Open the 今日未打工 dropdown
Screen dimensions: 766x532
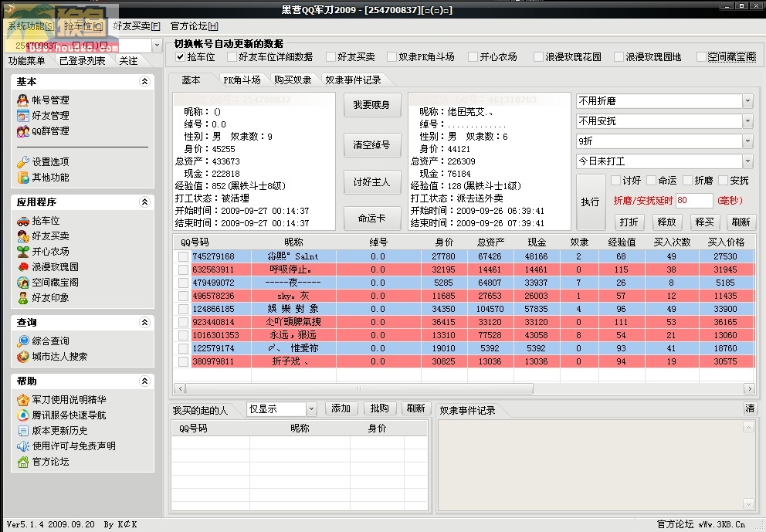tap(747, 161)
